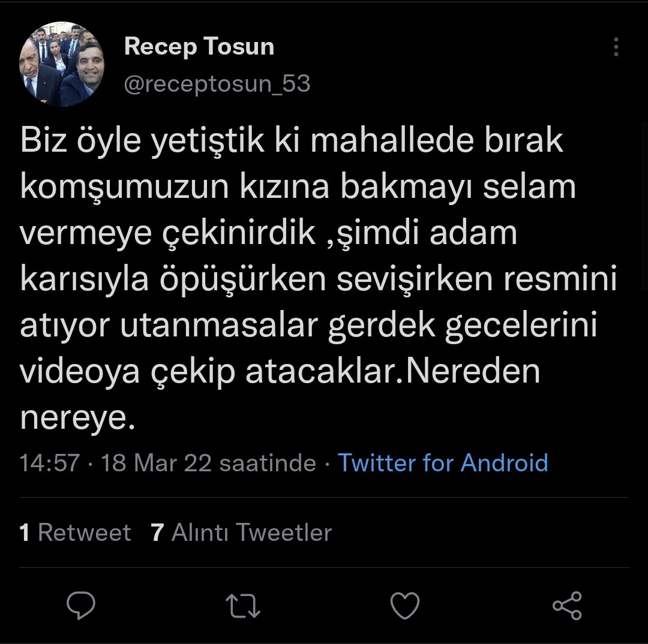Viewport: 648px width, 644px height.
Task: View Recep Tosun's profile picture
Action: coord(62,64)
